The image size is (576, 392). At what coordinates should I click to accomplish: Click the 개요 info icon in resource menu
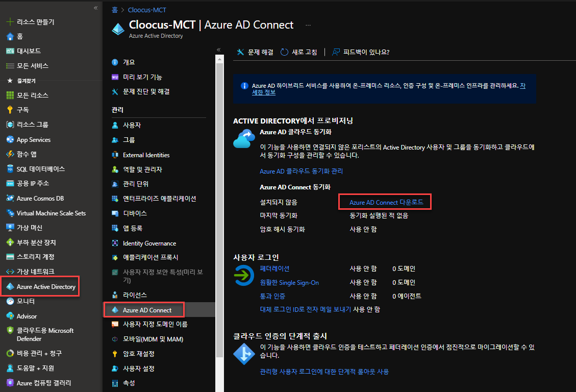coord(115,62)
